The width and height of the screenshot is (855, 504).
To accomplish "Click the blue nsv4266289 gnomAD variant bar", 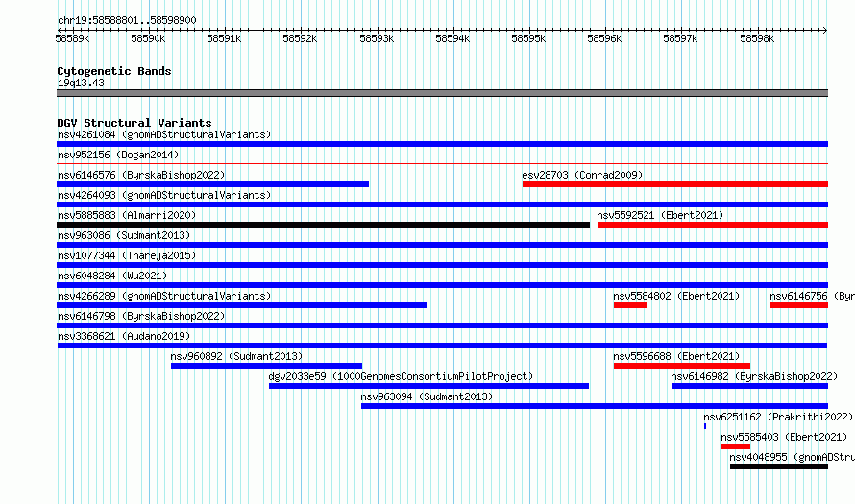I will [x=241, y=305].
